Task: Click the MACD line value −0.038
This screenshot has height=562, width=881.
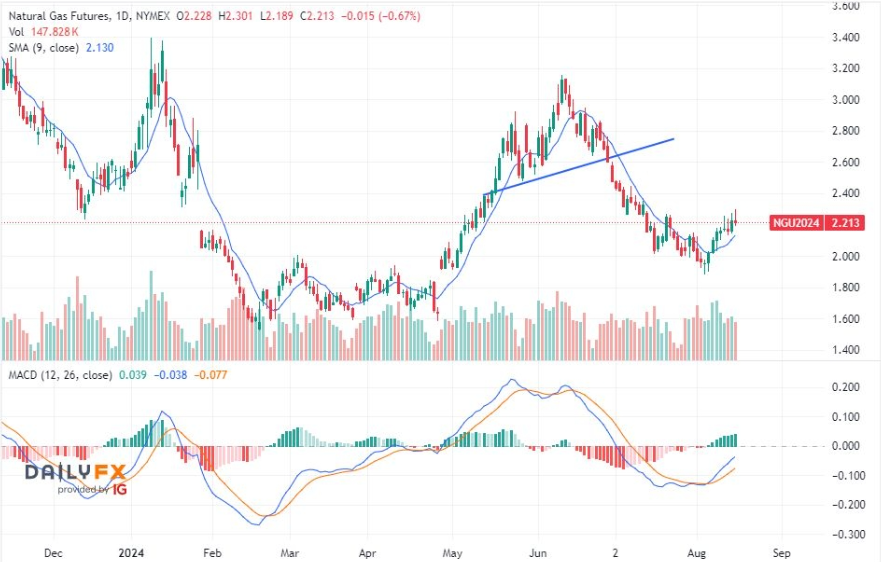Action: 170,375
